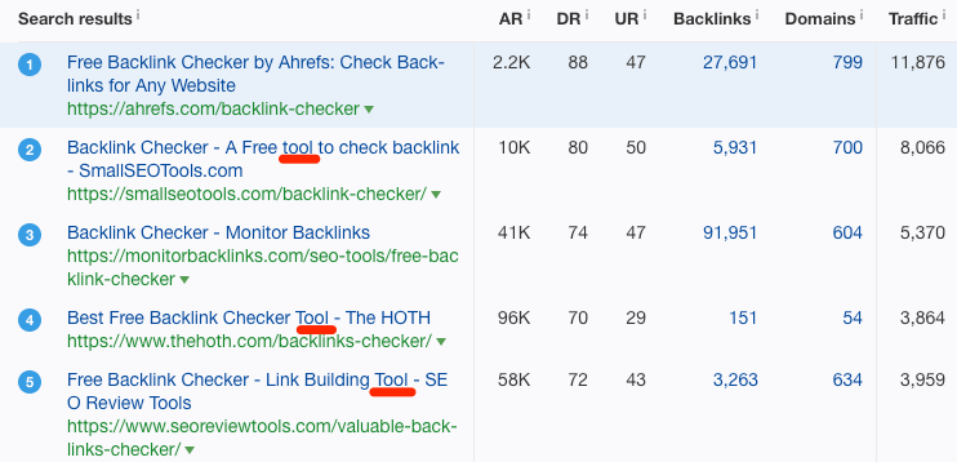Image resolution: width=957 pixels, height=462 pixels.
Task: Open Backlink Checker - Monitor Backlinks title
Action: 218,233
